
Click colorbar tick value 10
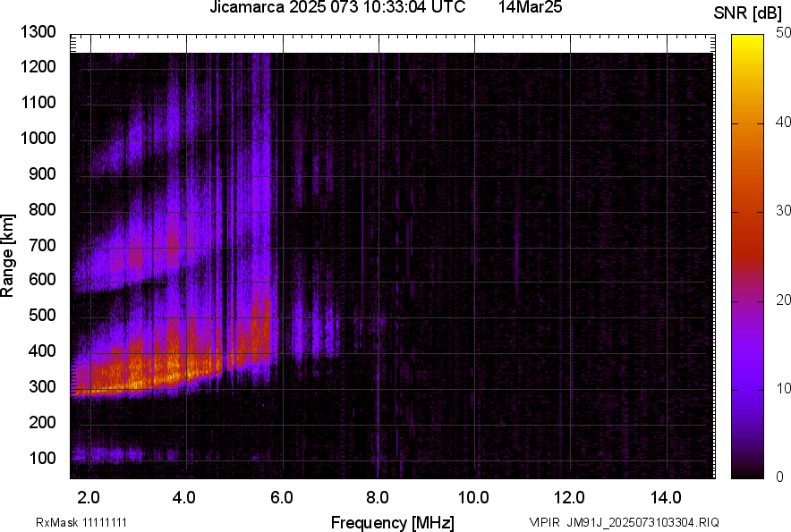[x=783, y=388]
